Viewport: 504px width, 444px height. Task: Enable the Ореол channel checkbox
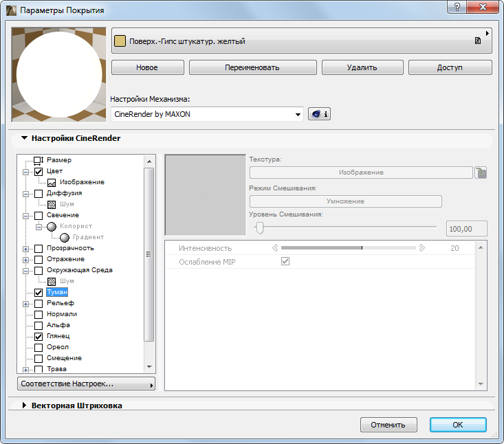click(x=39, y=348)
